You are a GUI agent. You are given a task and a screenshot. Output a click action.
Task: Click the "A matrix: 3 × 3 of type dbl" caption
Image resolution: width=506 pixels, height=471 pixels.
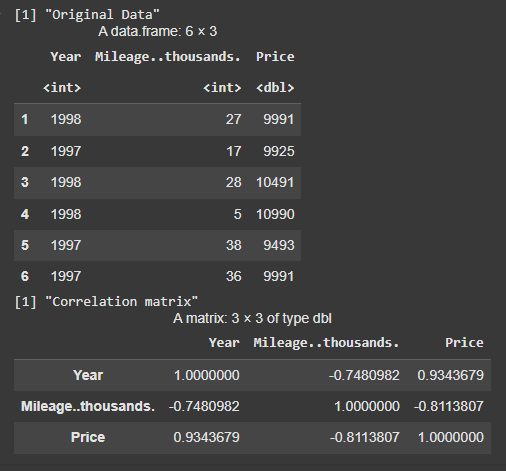click(252, 318)
